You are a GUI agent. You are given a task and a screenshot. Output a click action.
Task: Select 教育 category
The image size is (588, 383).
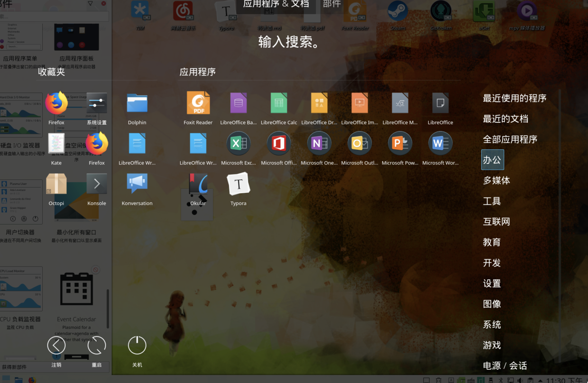492,242
